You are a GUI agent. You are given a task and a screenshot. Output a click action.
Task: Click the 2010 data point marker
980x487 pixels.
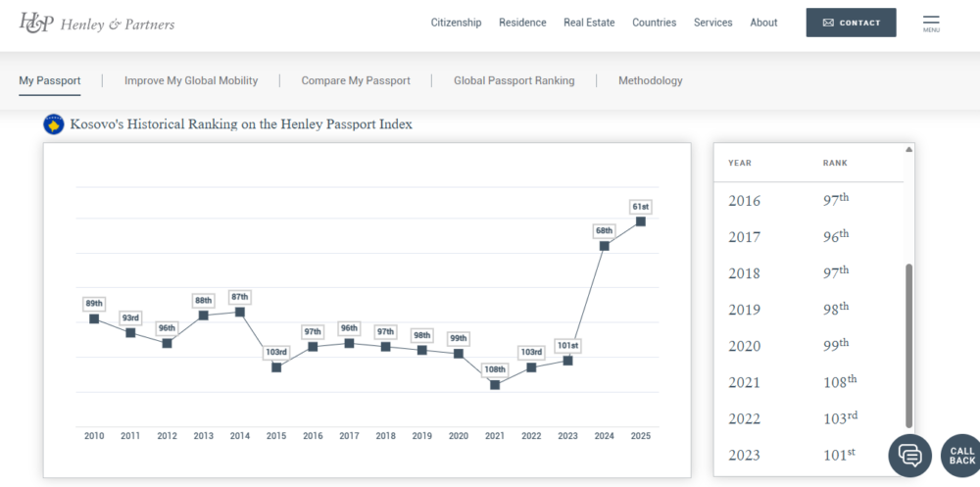94,318
